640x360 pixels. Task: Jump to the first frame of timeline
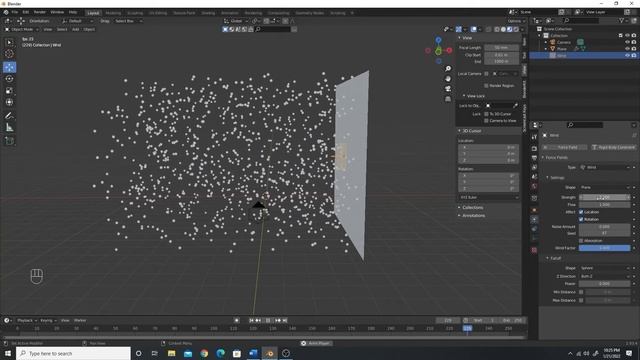click(251, 320)
